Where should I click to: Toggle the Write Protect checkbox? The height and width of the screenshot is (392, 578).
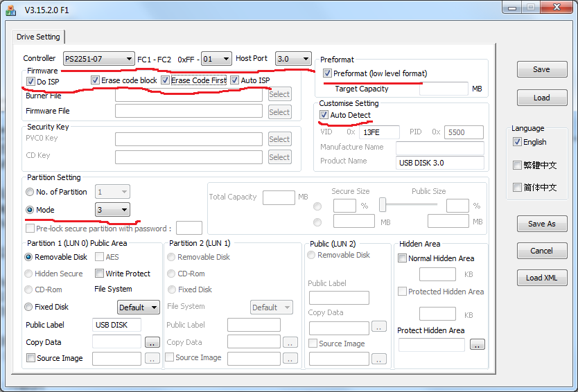[x=99, y=274]
